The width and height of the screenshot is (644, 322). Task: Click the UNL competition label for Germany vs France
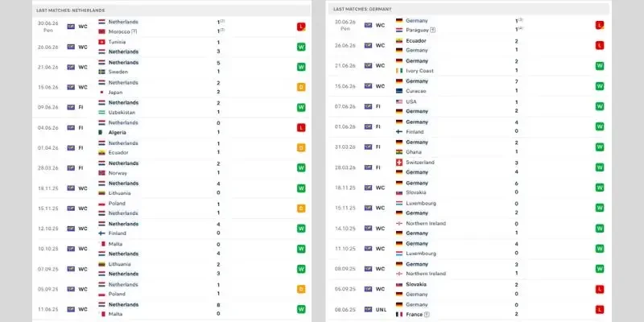pos(380,309)
